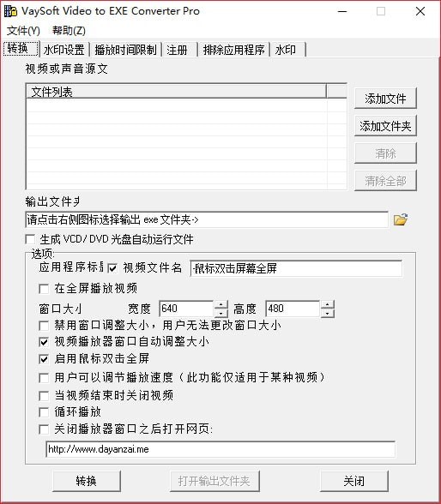This screenshot has width=441, height=504.
Task: Open the 帮助(Z) menu
Action: 69,31
